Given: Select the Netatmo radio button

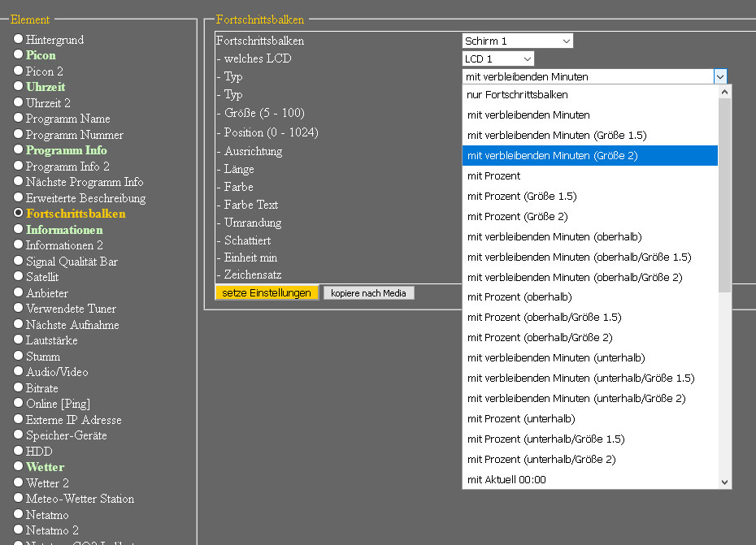Looking at the screenshot, I should pos(19,513).
